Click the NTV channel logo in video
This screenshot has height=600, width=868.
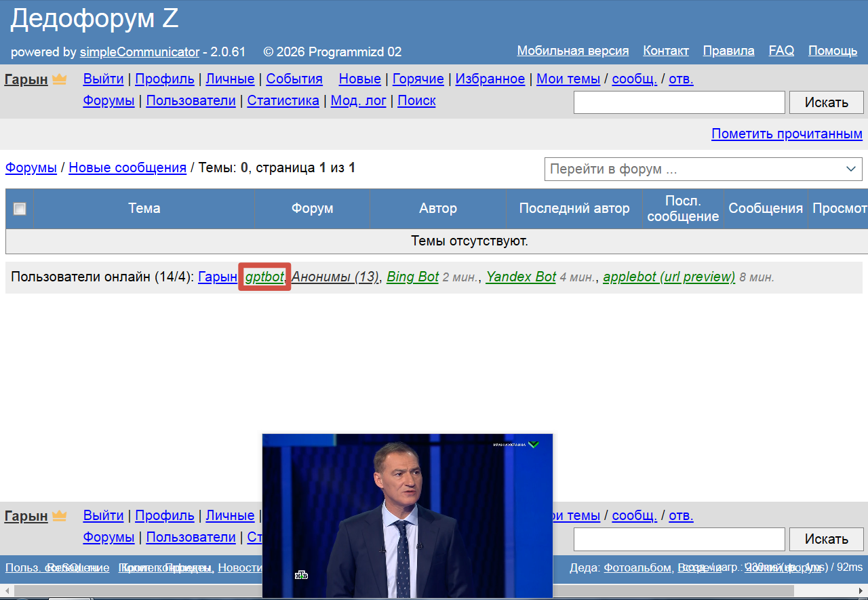pyautogui.click(x=302, y=575)
